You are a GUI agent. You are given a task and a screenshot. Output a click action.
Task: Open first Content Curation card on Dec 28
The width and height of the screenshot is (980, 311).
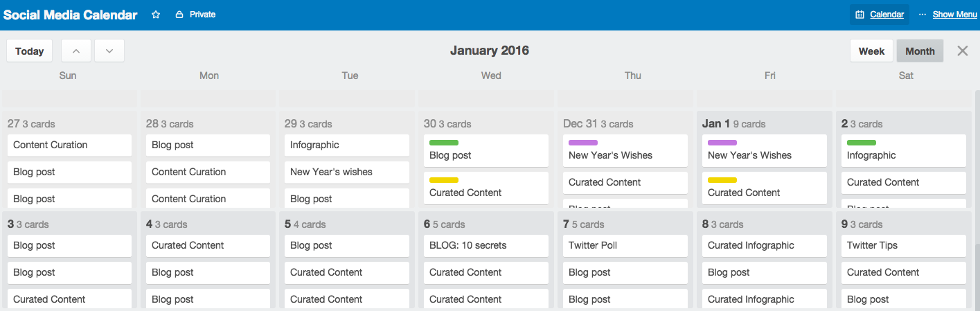coord(208,172)
